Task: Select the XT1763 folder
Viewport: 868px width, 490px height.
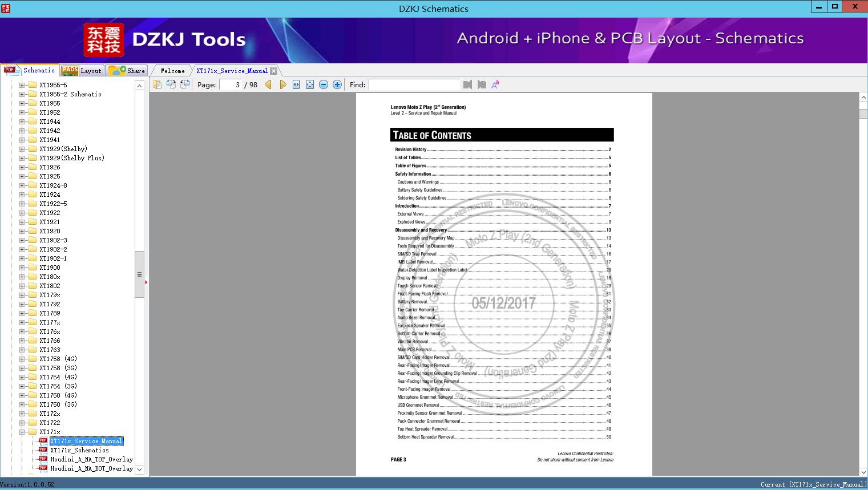Action: (x=50, y=350)
